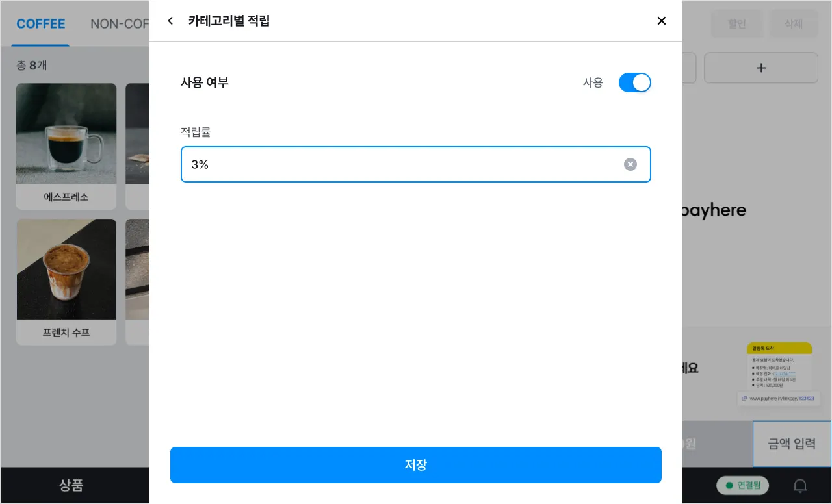
Task: Select the 프렌치 수프 product card
Action: click(x=66, y=281)
